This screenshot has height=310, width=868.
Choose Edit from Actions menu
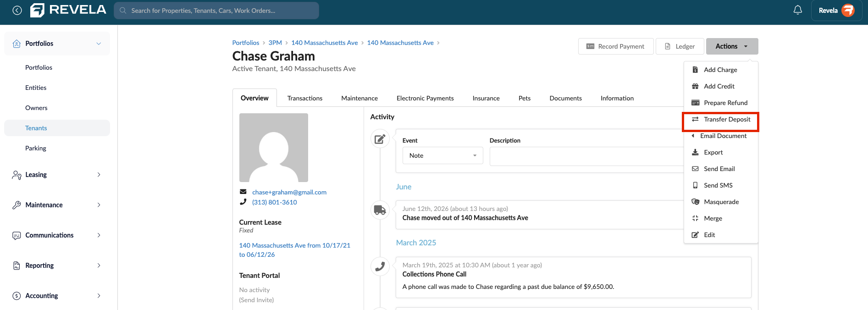click(x=720, y=235)
